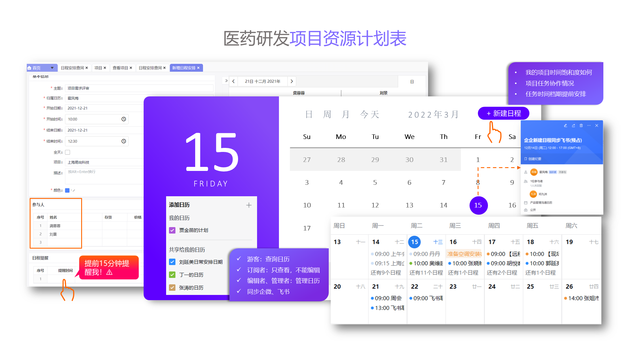Click the plus icon beside 添加日历

(x=249, y=205)
